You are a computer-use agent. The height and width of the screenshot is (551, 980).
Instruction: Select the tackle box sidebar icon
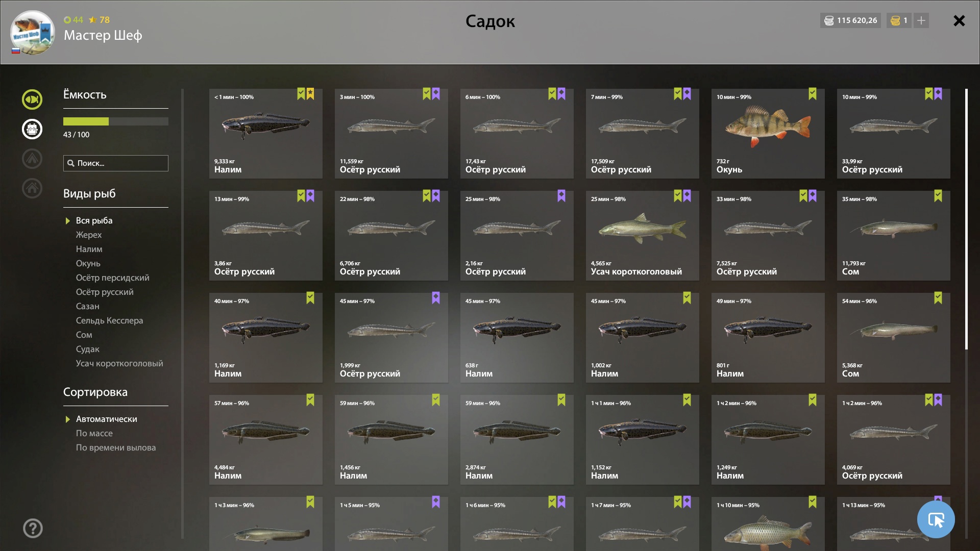pyautogui.click(x=32, y=129)
